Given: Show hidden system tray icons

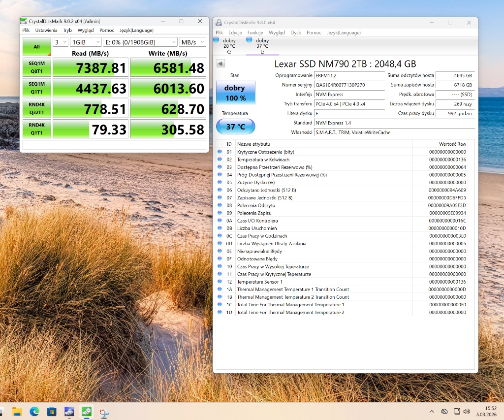Looking at the screenshot, I should click(x=432, y=411).
